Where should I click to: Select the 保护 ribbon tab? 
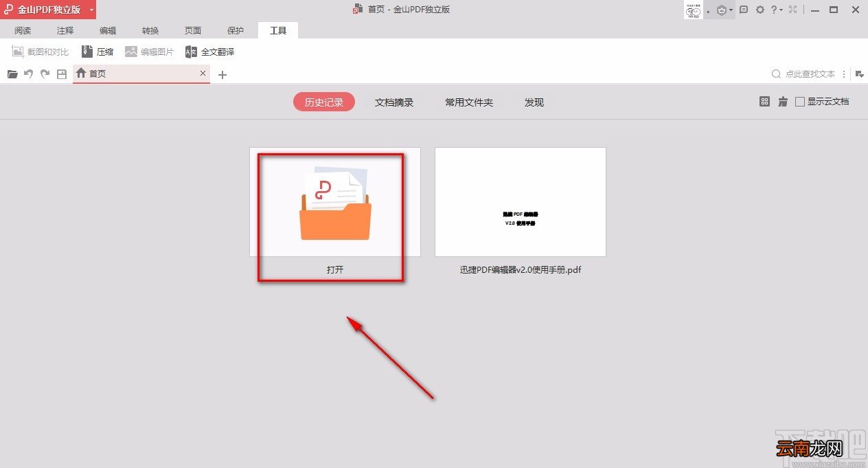coord(236,30)
